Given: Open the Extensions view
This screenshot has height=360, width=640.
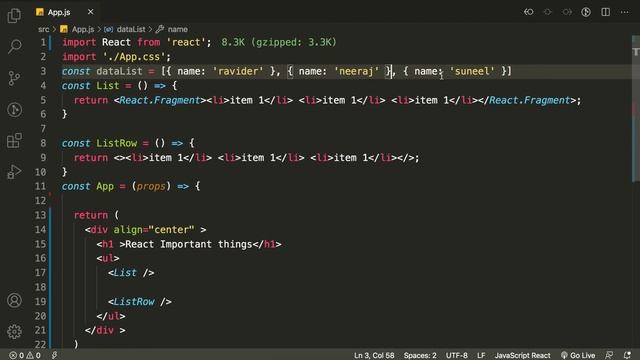Looking at the screenshot, I should click(14, 140).
